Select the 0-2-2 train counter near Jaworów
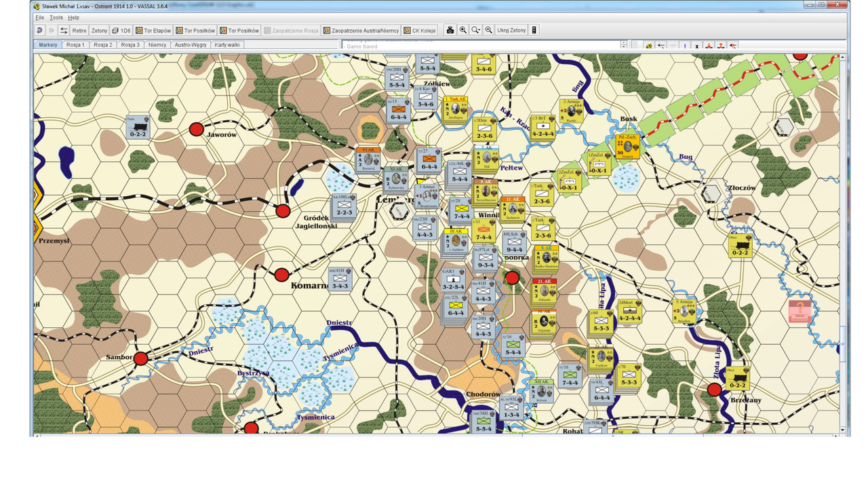868x488 pixels. pyautogui.click(x=137, y=126)
